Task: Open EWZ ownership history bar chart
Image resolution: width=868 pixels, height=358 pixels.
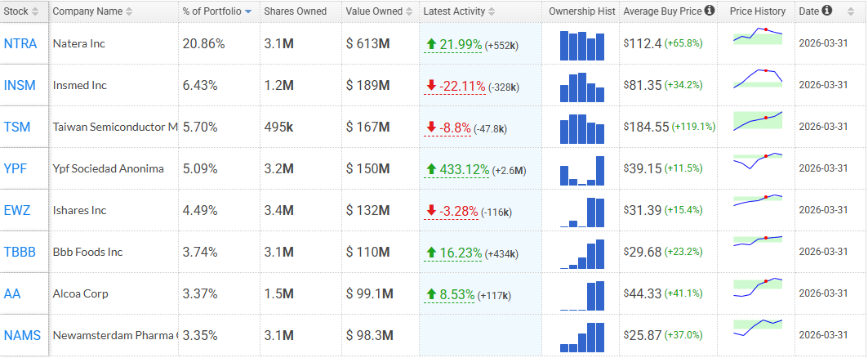Action: tap(582, 213)
